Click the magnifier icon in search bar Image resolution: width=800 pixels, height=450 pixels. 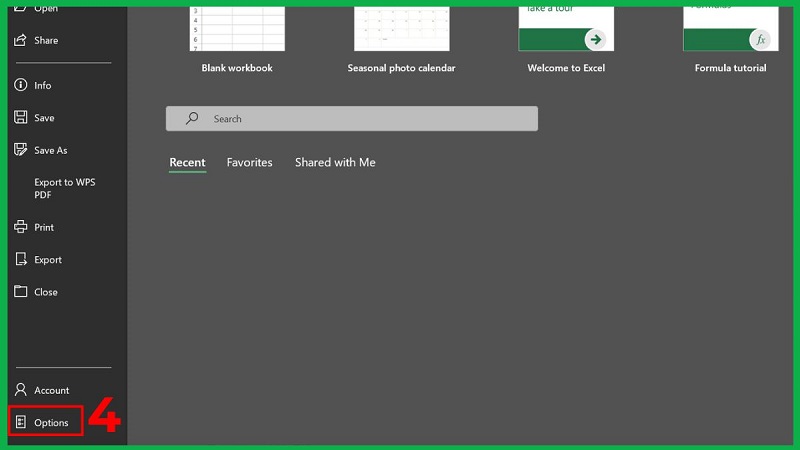point(192,119)
